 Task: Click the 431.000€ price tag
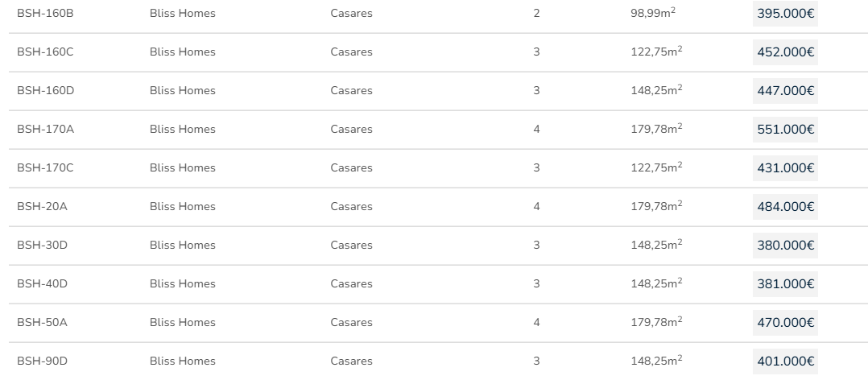click(785, 168)
